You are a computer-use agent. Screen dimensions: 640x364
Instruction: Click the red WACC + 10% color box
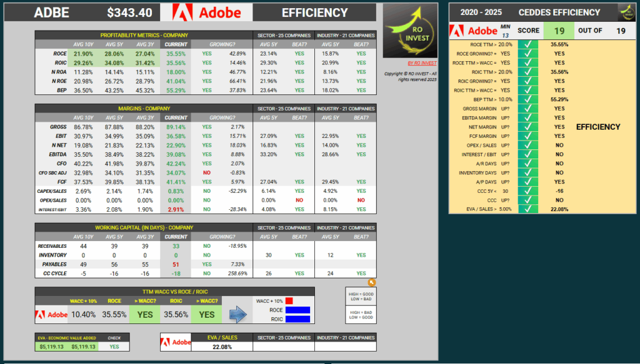click(x=289, y=301)
